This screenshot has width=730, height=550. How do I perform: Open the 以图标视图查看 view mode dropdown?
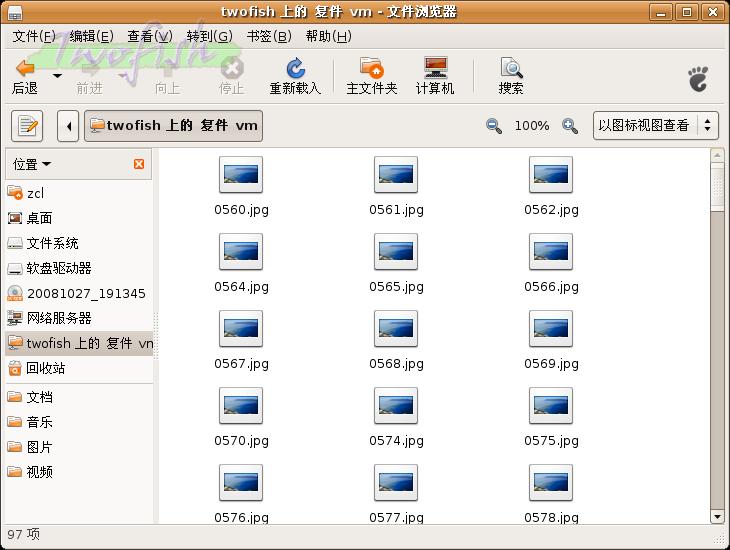click(x=656, y=125)
